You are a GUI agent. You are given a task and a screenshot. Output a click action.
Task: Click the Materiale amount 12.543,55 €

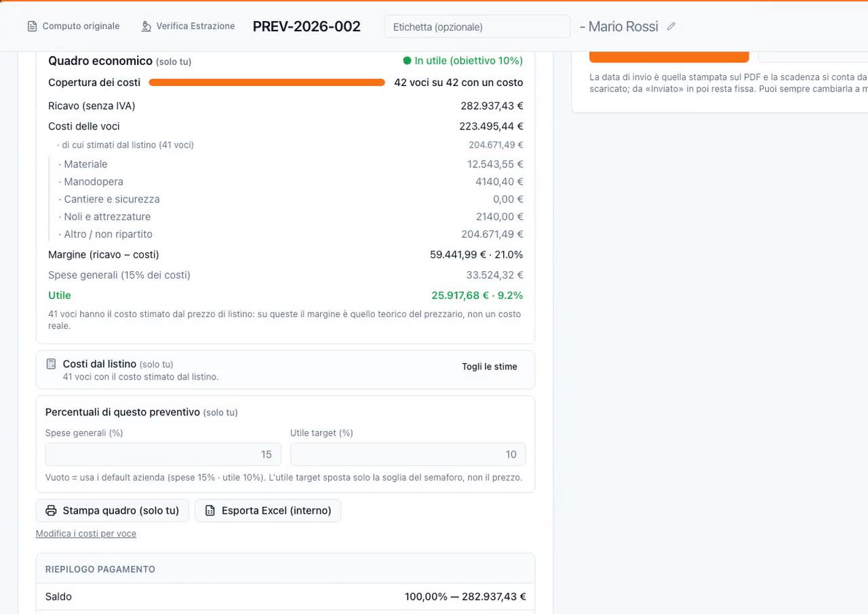coord(495,164)
